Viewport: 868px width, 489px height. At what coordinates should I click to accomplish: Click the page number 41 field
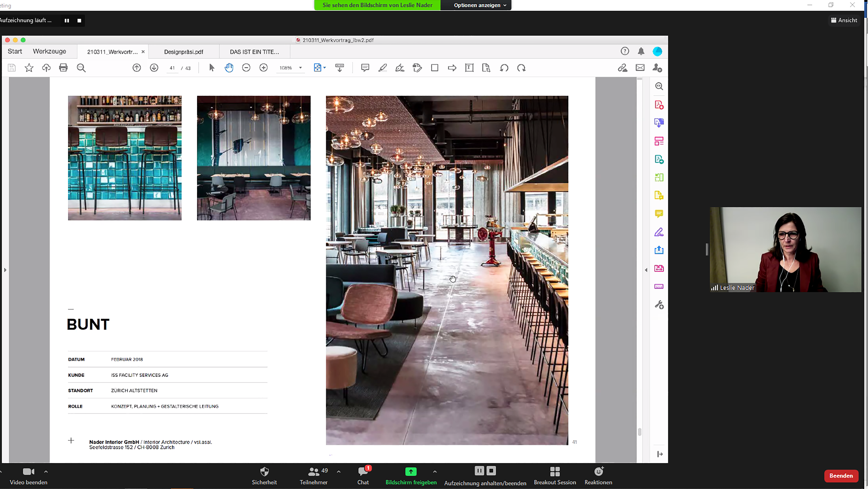[x=172, y=68]
